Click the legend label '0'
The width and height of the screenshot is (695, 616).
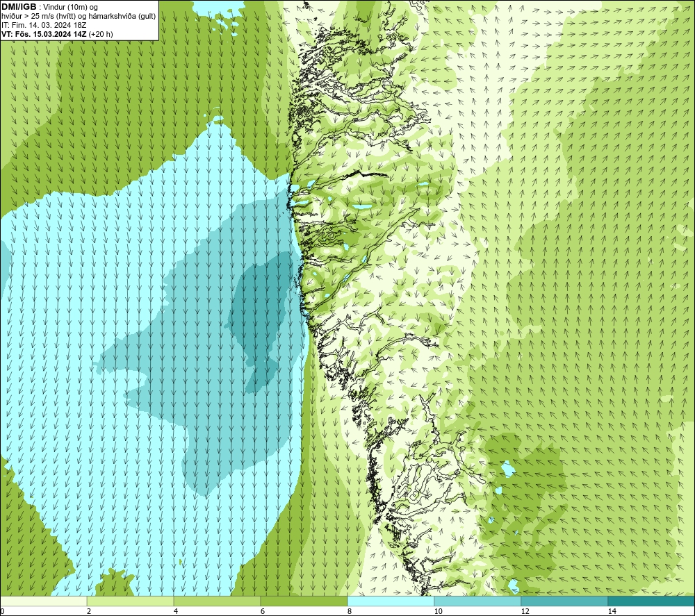pos(2,611)
